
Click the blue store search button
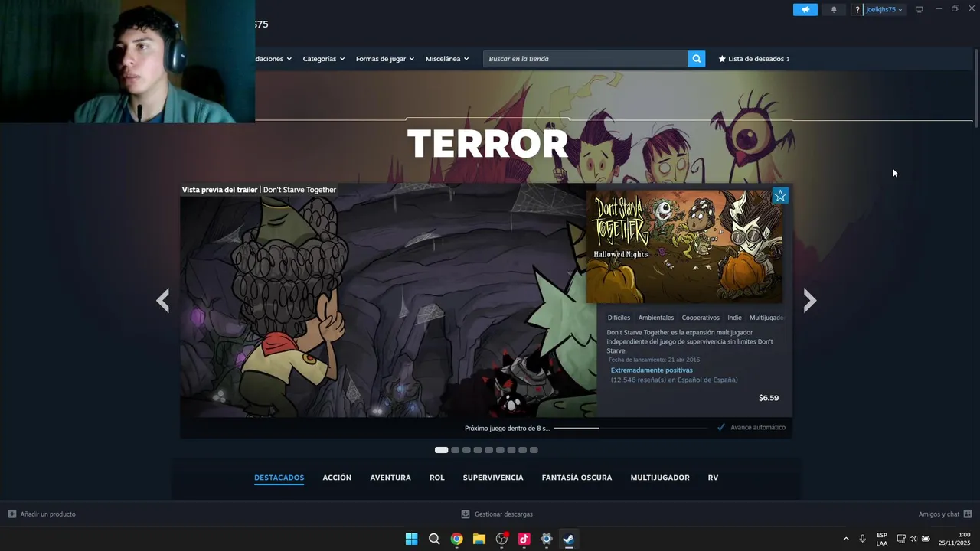click(696, 59)
